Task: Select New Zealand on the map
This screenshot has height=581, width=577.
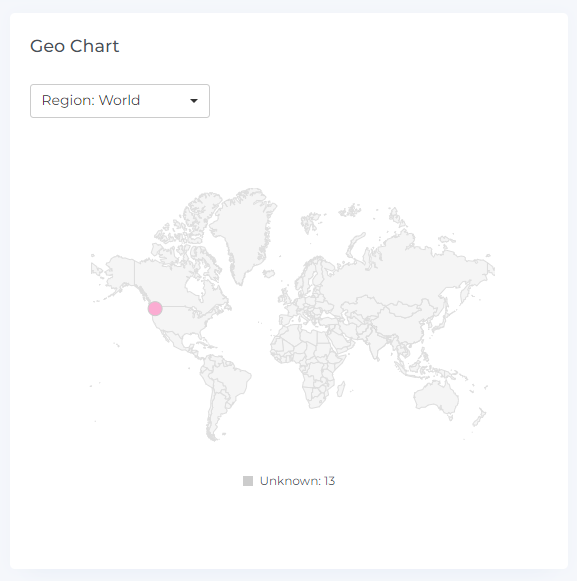Action: (x=479, y=418)
